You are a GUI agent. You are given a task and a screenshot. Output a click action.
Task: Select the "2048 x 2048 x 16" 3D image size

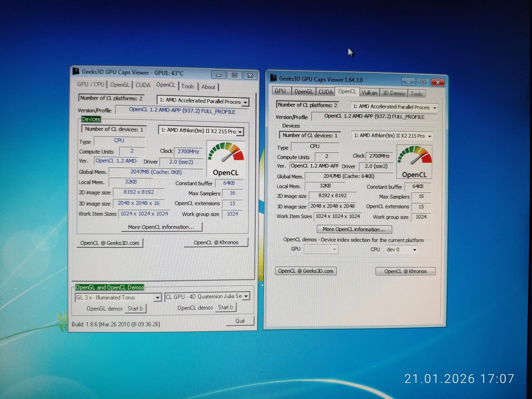point(139,203)
